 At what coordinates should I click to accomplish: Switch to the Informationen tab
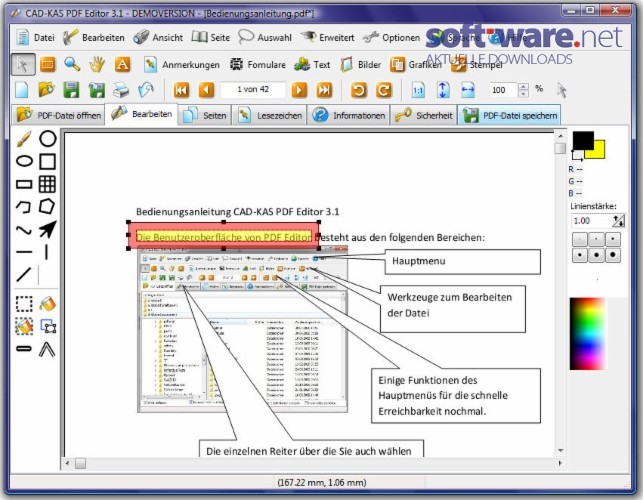point(349,115)
